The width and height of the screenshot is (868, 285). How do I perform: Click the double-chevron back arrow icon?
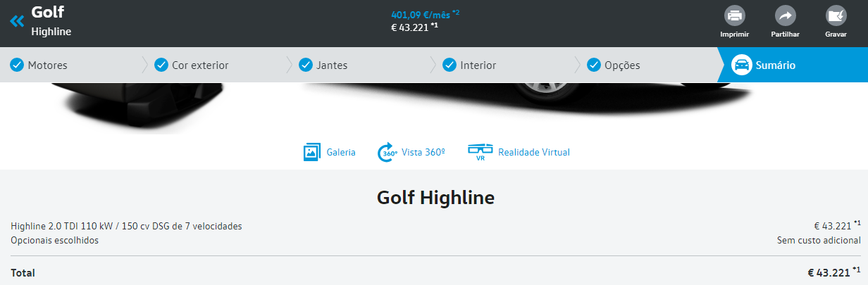[x=17, y=21]
